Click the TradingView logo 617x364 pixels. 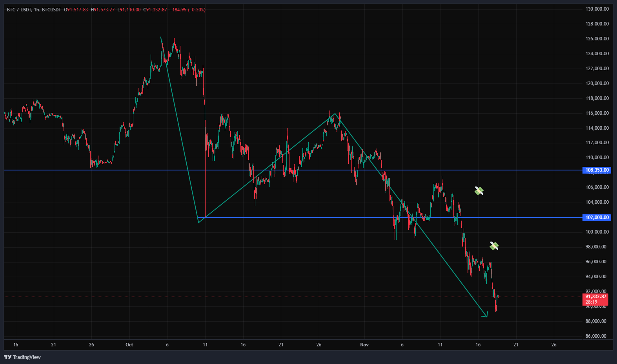tap(22, 357)
